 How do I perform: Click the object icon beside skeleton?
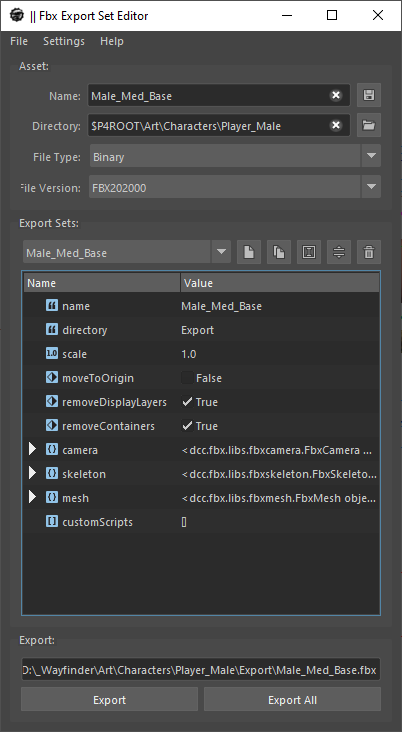[x=52, y=473]
